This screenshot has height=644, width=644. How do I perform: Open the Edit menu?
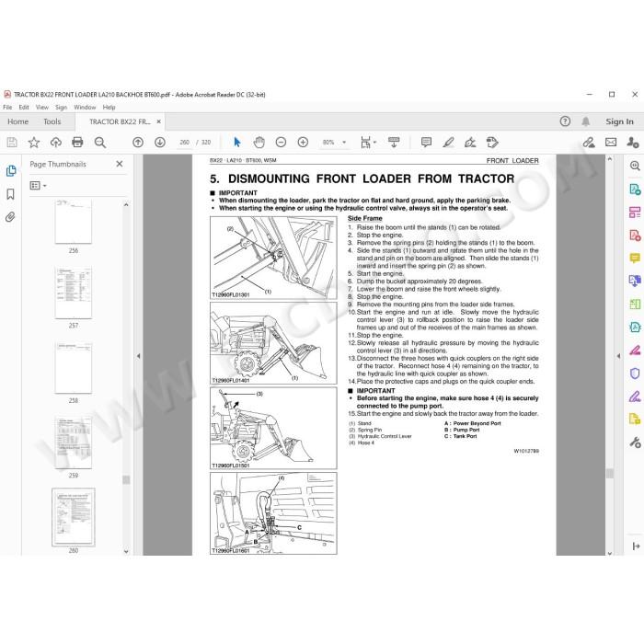click(24, 108)
